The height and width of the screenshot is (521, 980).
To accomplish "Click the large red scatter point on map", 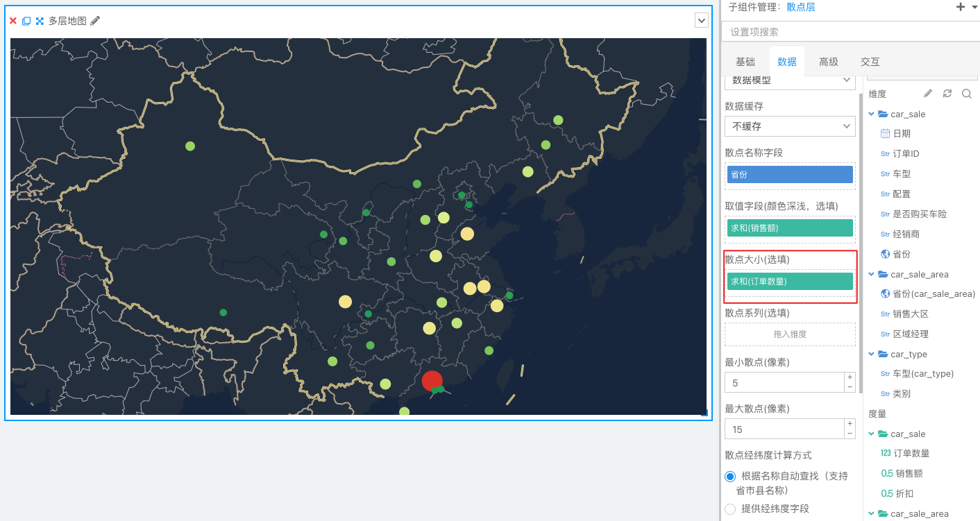I will pos(432,380).
